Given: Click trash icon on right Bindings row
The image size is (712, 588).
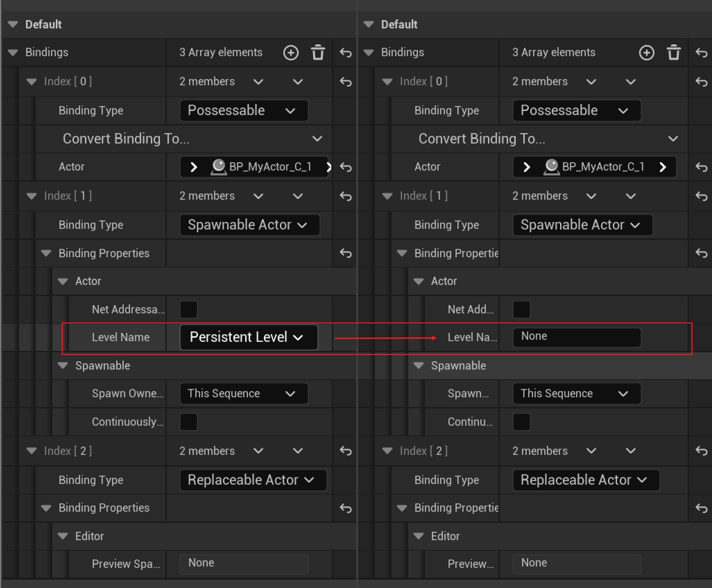Looking at the screenshot, I should tap(674, 53).
